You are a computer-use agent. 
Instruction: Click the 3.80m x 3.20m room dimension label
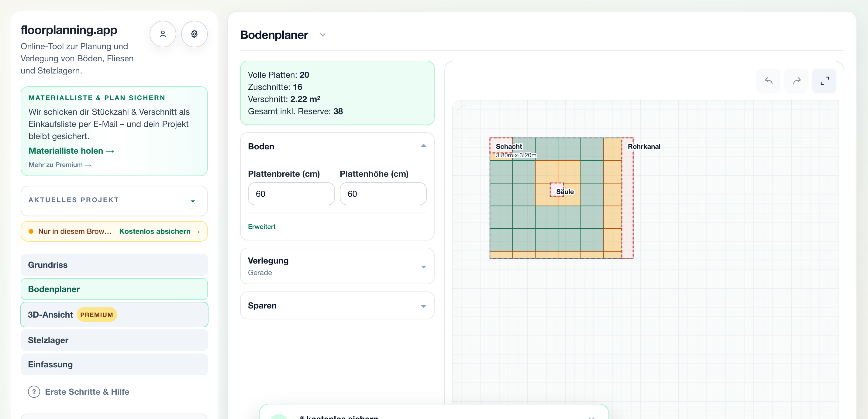(x=516, y=155)
